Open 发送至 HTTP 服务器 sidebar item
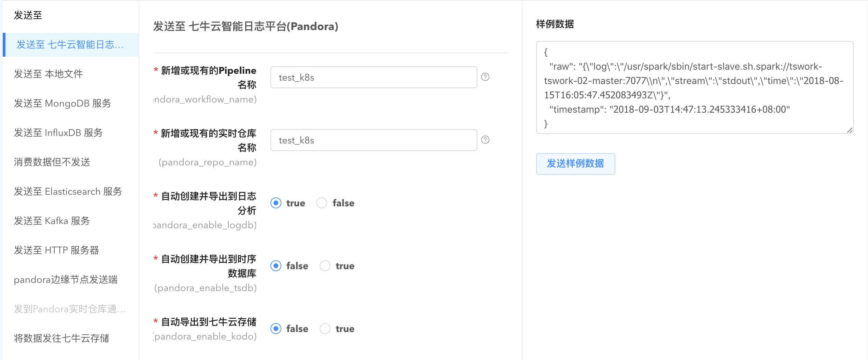 click(71, 250)
